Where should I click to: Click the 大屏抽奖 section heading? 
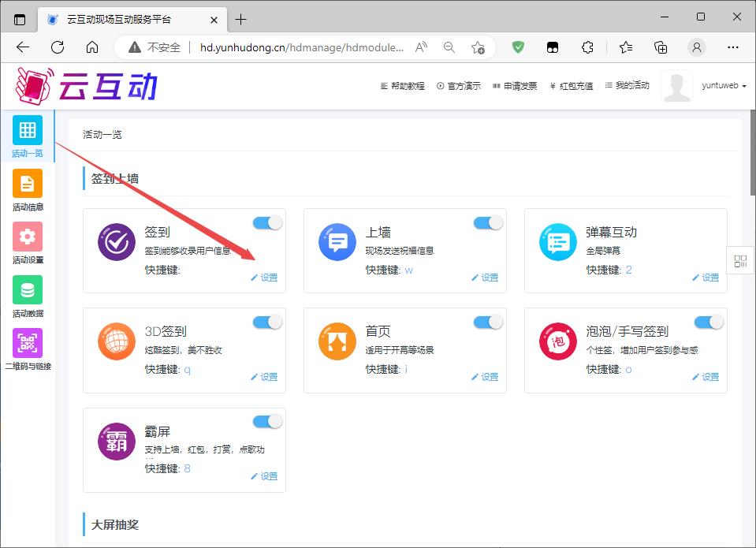pyautogui.click(x=115, y=525)
